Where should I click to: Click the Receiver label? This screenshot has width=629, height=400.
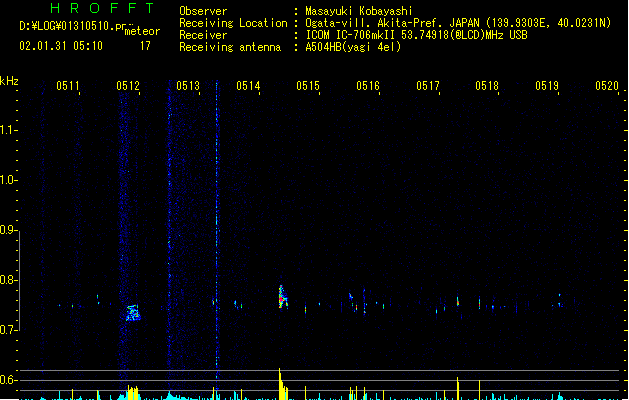(203, 35)
